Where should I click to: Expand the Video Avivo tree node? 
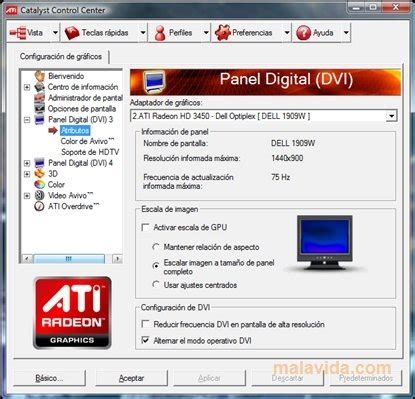point(27,196)
